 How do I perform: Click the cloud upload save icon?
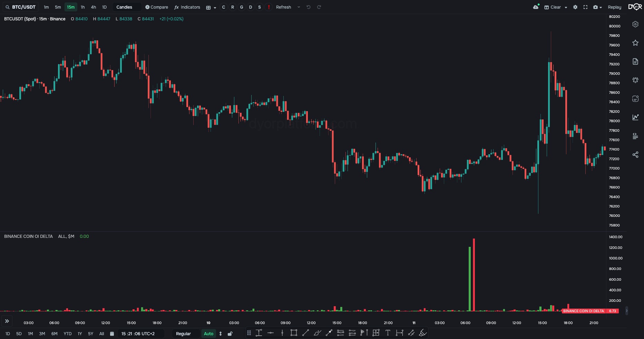click(536, 7)
